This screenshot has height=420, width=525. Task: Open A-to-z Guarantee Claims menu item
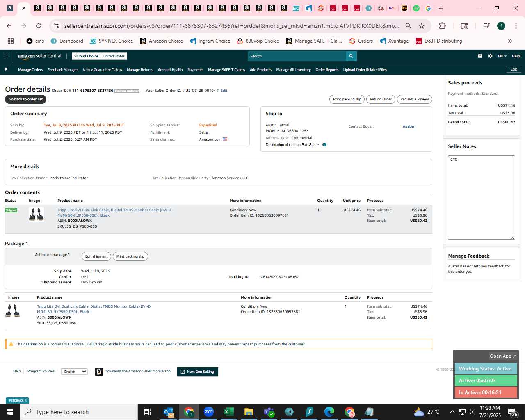(x=103, y=70)
